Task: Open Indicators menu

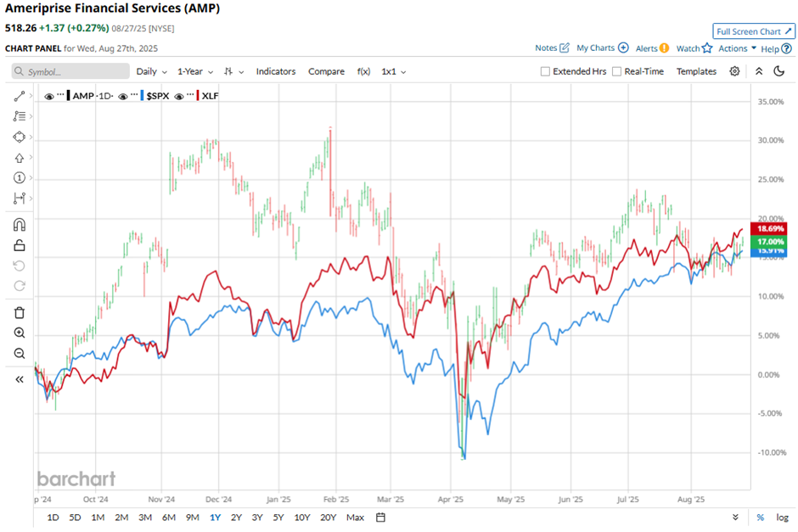Action: pyautogui.click(x=276, y=72)
